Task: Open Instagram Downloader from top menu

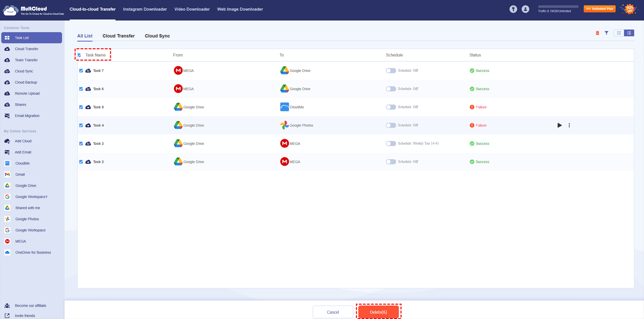Action: click(145, 9)
